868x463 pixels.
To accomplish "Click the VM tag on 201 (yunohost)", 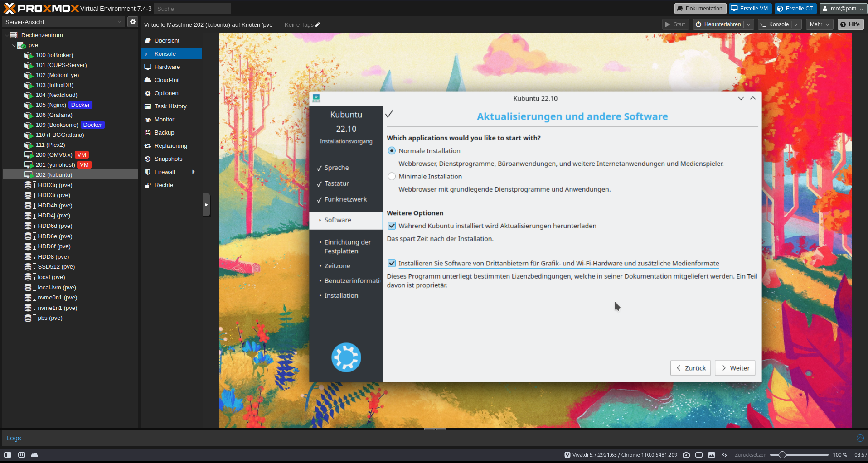I will click(x=84, y=165).
